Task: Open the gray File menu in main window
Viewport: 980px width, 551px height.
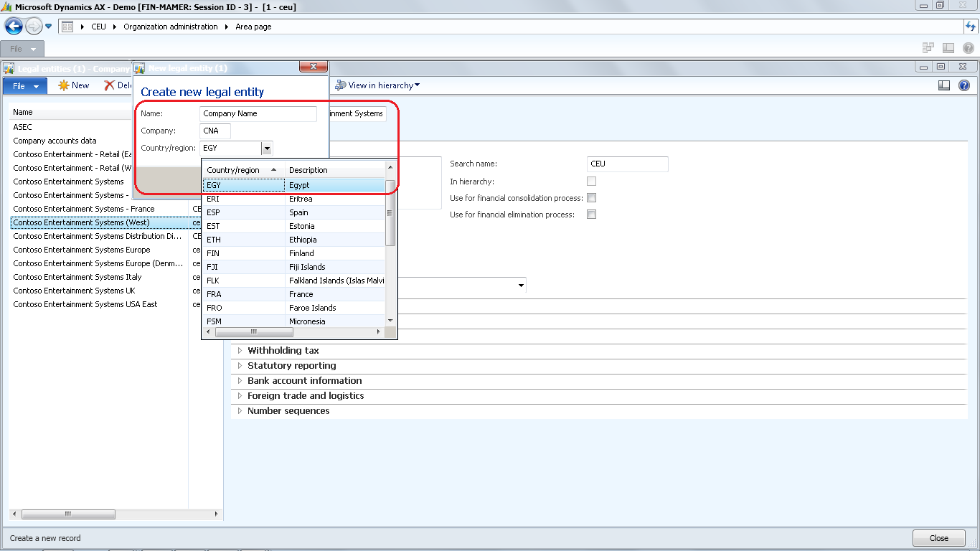Action: coord(22,49)
